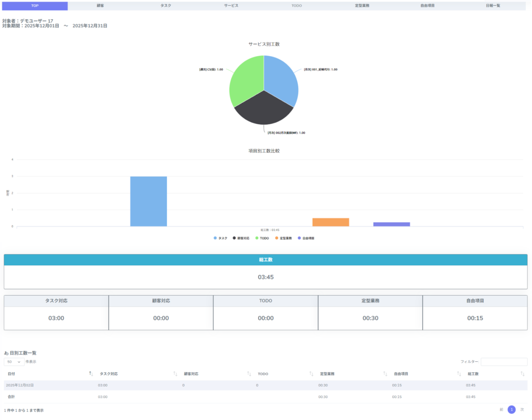Sort the table by TODO column
The width and height of the screenshot is (532, 420).
pyautogui.click(x=311, y=374)
